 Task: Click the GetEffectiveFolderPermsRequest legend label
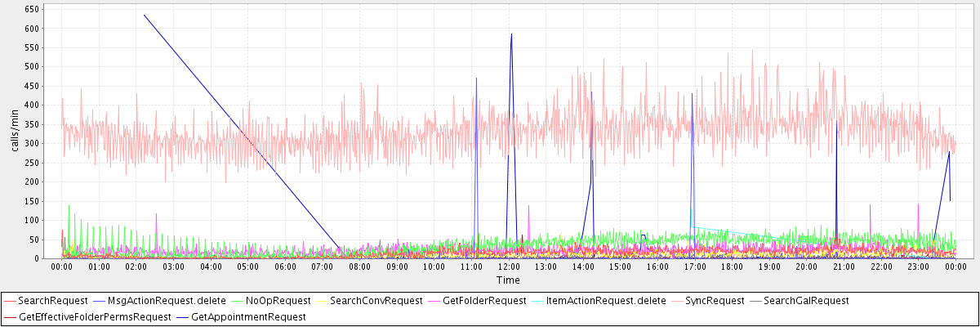pos(95,316)
